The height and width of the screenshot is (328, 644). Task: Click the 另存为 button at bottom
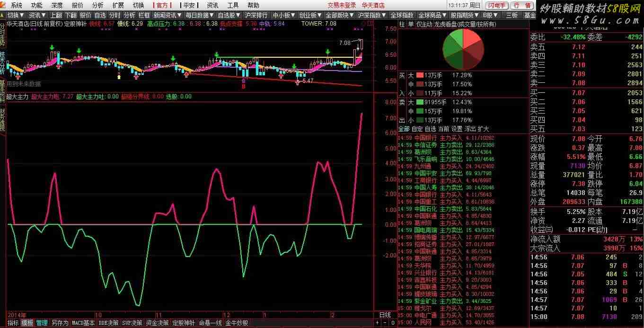point(60,323)
